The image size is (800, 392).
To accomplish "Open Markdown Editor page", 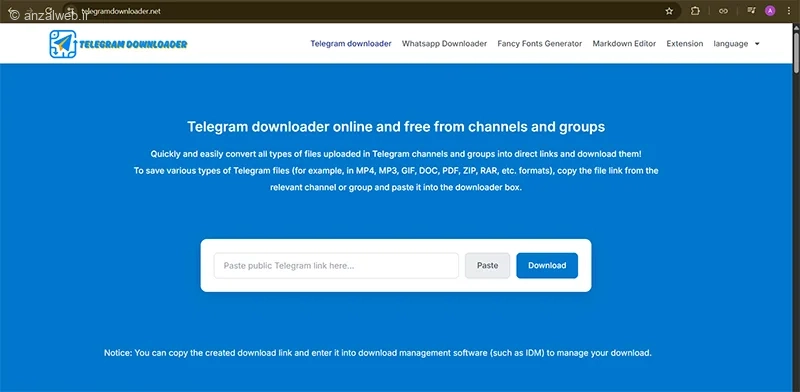I will tap(624, 44).
